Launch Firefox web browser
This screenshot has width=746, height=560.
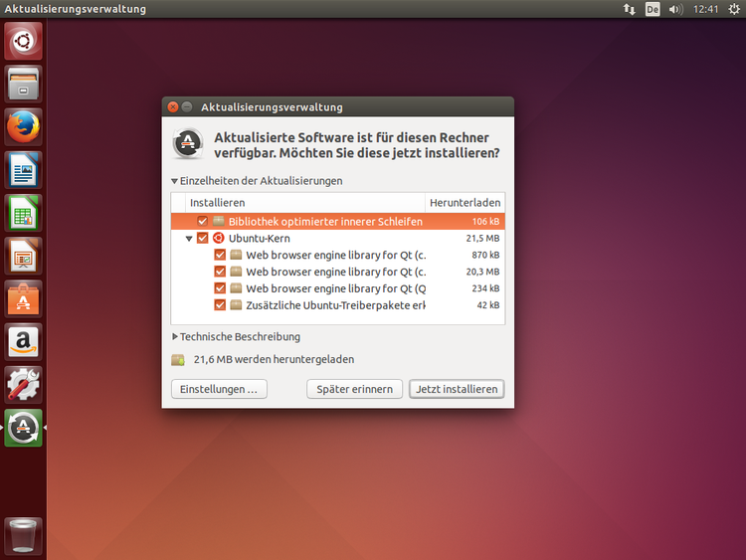[24, 126]
